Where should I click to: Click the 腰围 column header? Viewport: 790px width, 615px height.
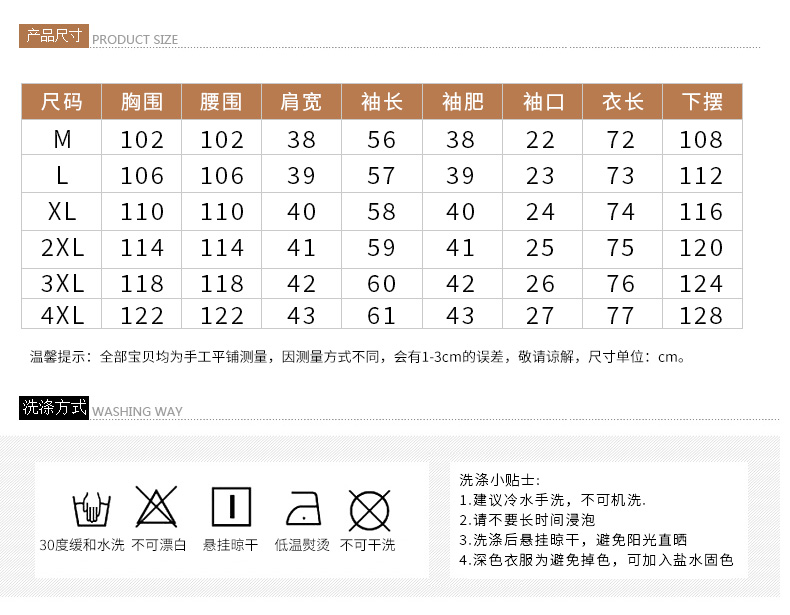coord(221,102)
